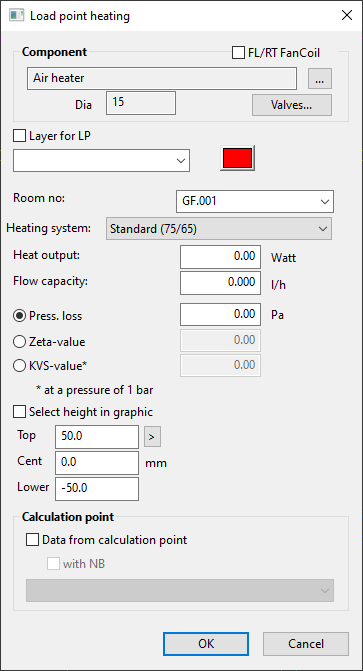Screen dimensions: 363x671
Task: Click the Lower height field
Action: tap(97, 489)
